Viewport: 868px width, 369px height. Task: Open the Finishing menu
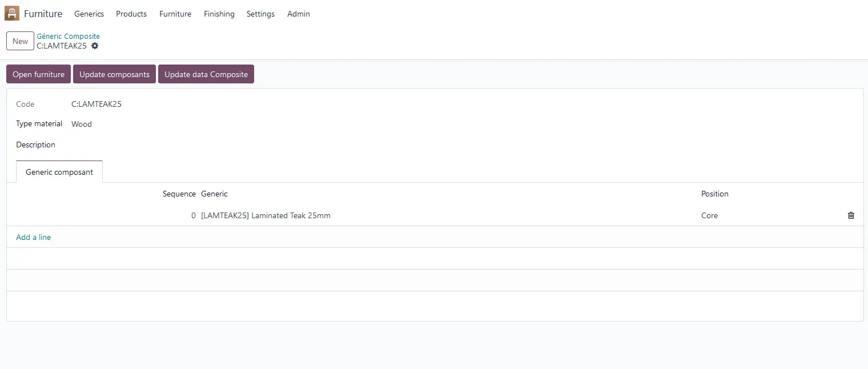tap(219, 14)
